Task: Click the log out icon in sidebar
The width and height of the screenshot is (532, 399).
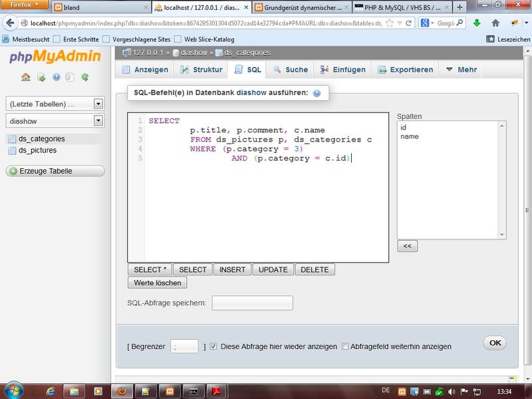Action: (x=41, y=77)
